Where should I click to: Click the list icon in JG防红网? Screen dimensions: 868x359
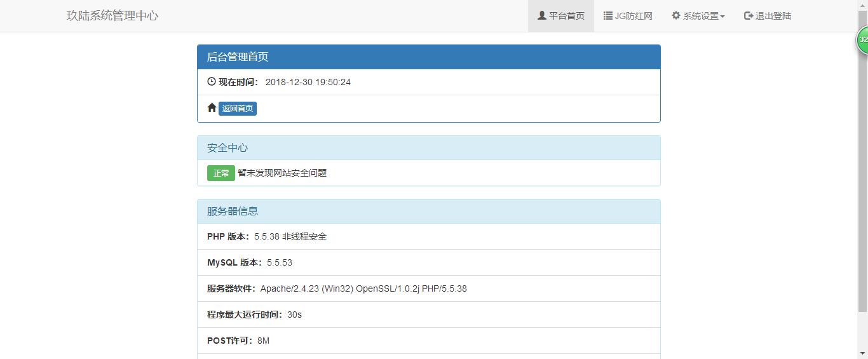tap(608, 15)
